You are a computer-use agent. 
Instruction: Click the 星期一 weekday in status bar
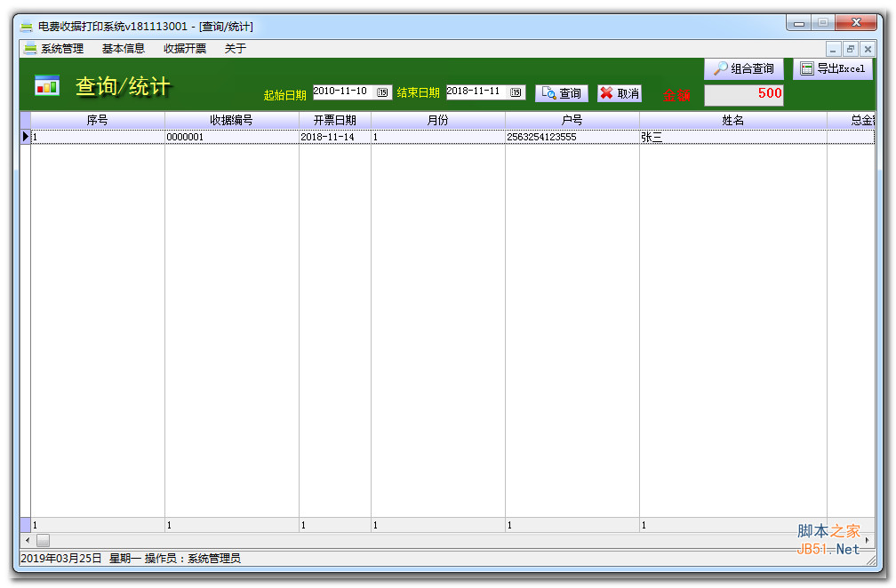click(125, 559)
